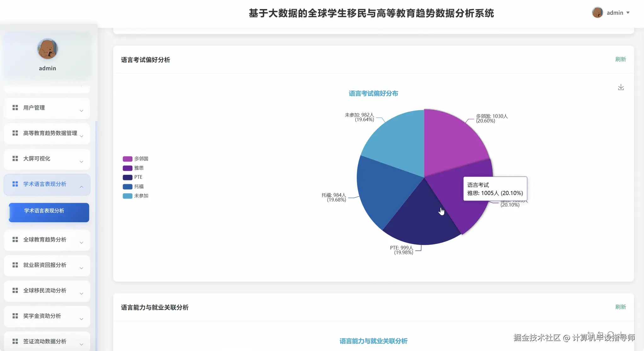Click 刷新 on 语言能力与就业关联分析 panel
This screenshot has height=351, width=644.
(621, 307)
